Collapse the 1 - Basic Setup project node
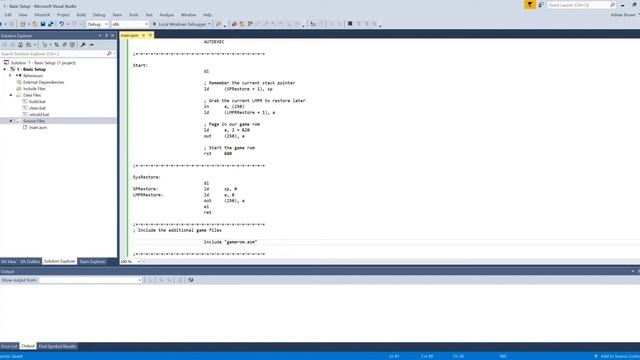This screenshot has height=360, width=640. coord(5,69)
